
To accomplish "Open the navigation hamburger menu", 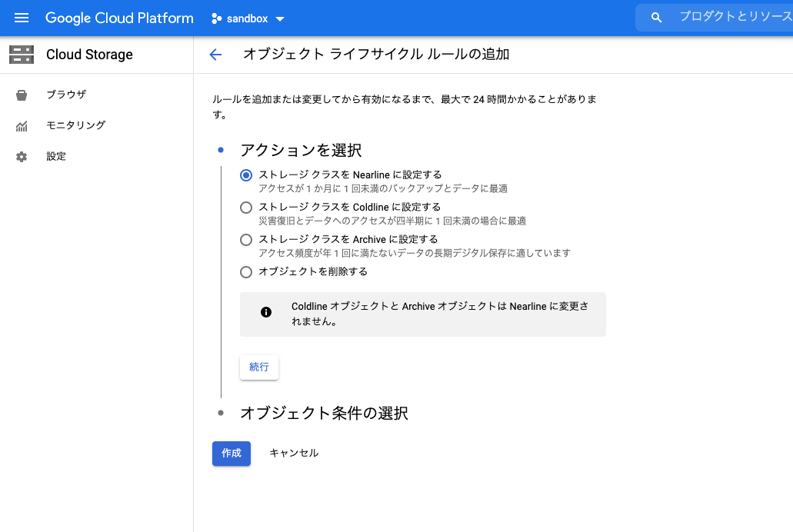I will 21,18.
